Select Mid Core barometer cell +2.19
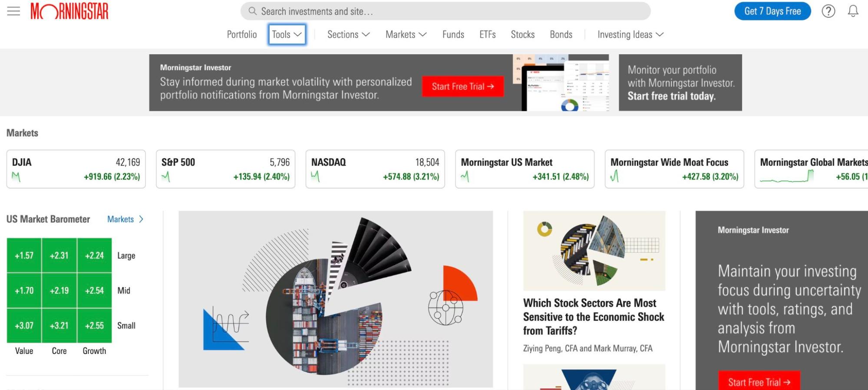Image resolution: width=868 pixels, height=390 pixels. pyautogui.click(x=59, y=291)
